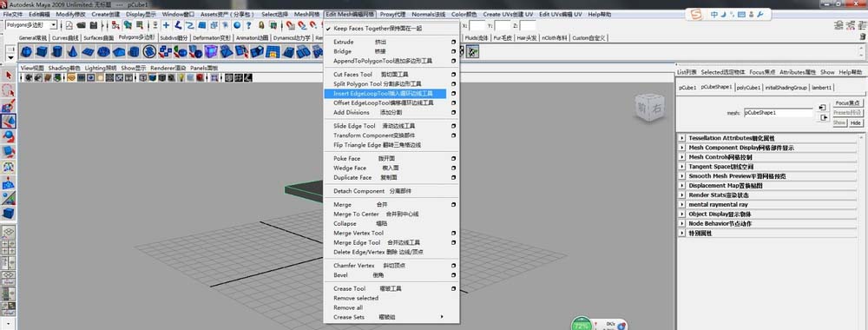
Task: Open Cut Faces Tool options box
Action: tap(453, 74)
